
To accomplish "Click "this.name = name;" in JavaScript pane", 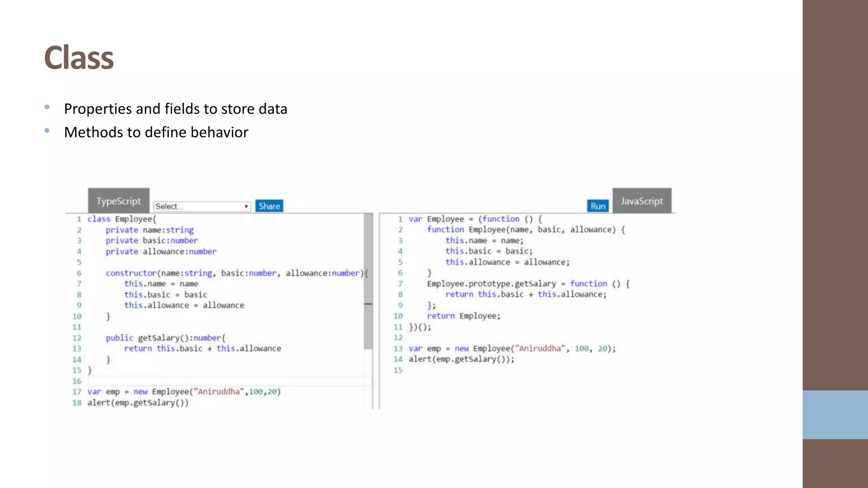I will click(x=484, y=241).
